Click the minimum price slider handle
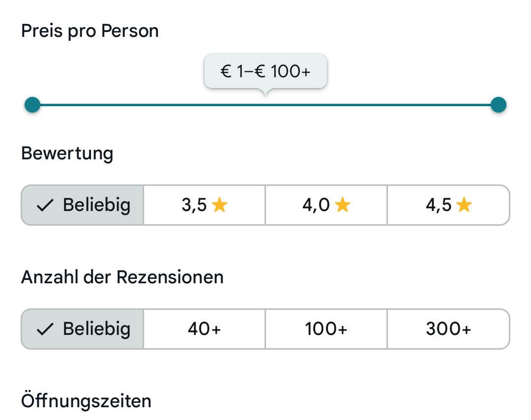This screenshot has width=531, height=420. tap(32, 105)
